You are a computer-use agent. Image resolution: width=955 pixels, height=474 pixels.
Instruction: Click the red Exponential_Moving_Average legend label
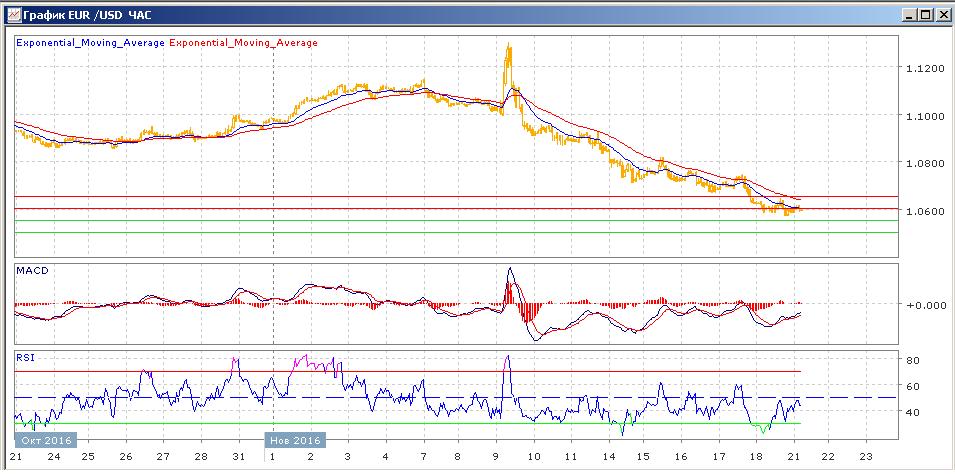tap(245, 43)
